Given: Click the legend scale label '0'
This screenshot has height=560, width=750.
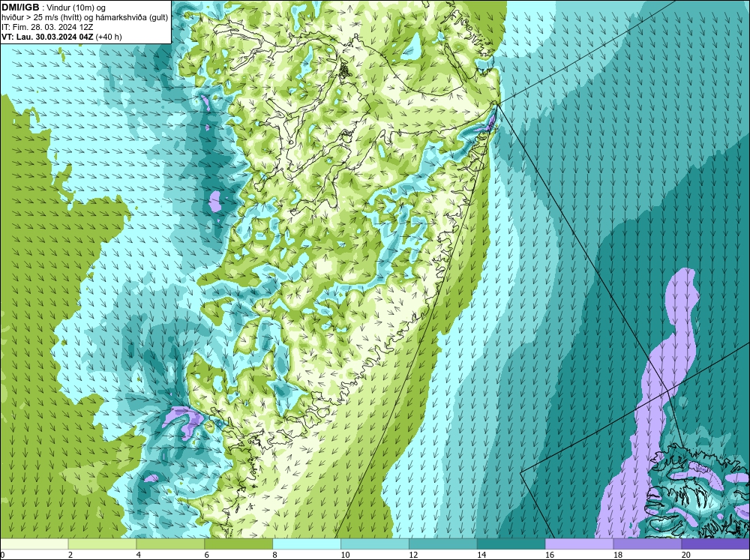Looking at the screenshot, I should (x=2, y=555).
